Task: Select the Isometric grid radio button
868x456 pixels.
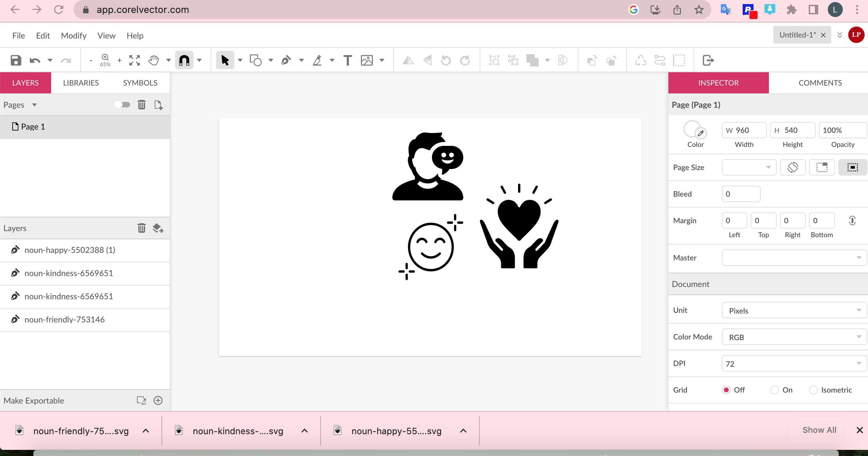Action: coord(813,390)
